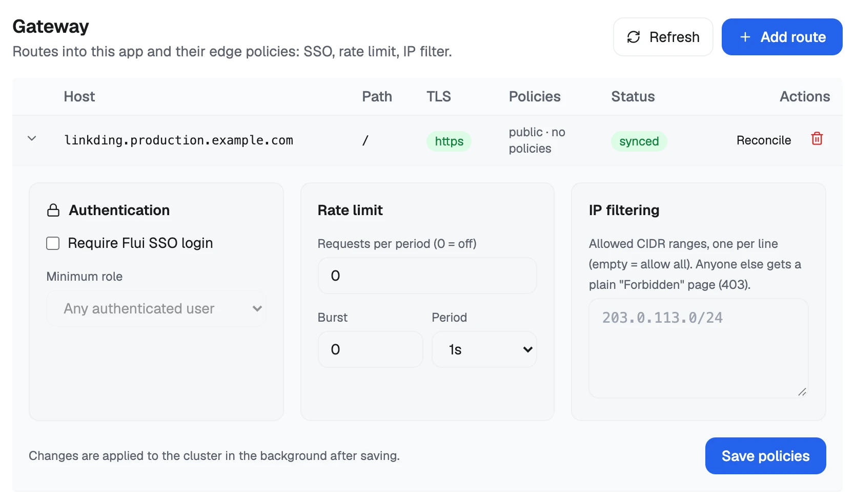The height and width of the screenshot is (504, 855).
Task: Click the synced status badge
Action: [639, 141]
